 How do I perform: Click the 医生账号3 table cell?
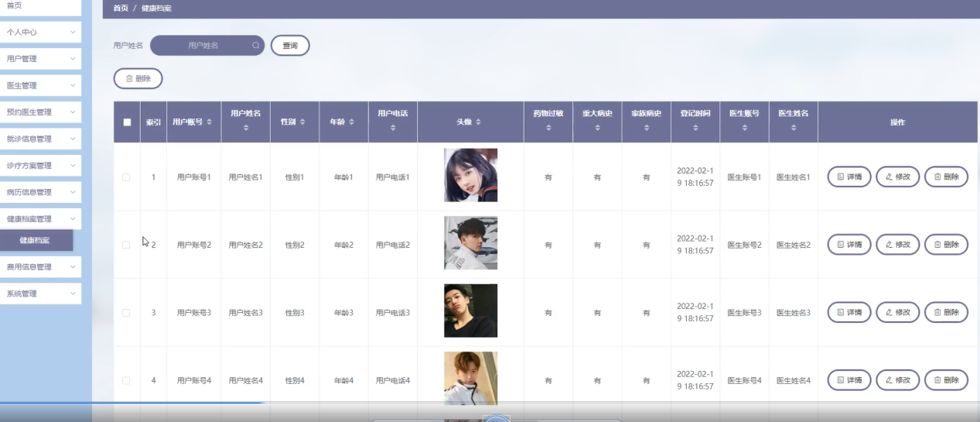coord(744,313)
